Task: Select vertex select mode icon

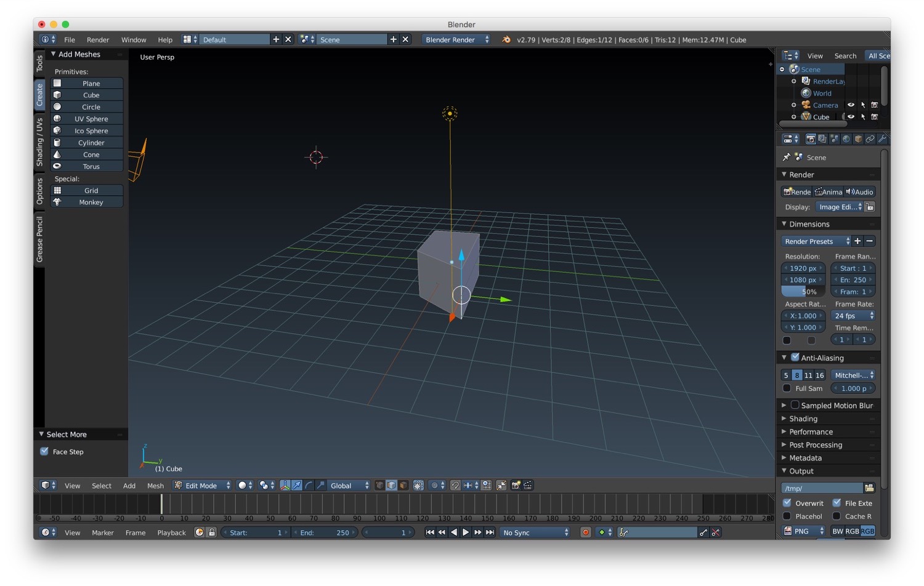Action: pyautogui.click(x=379, y=486)
